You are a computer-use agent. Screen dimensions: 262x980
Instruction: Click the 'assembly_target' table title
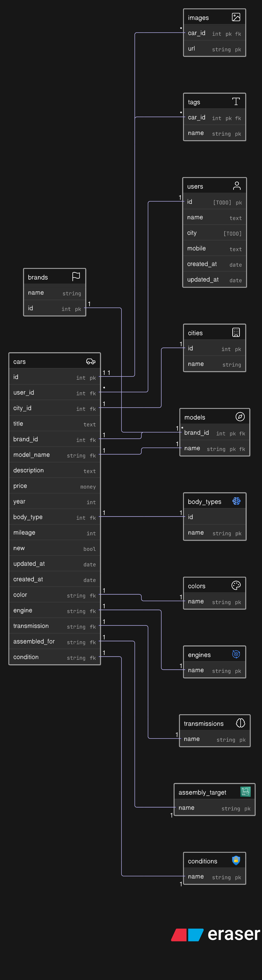pyautogui.click(x=202, y=792)
